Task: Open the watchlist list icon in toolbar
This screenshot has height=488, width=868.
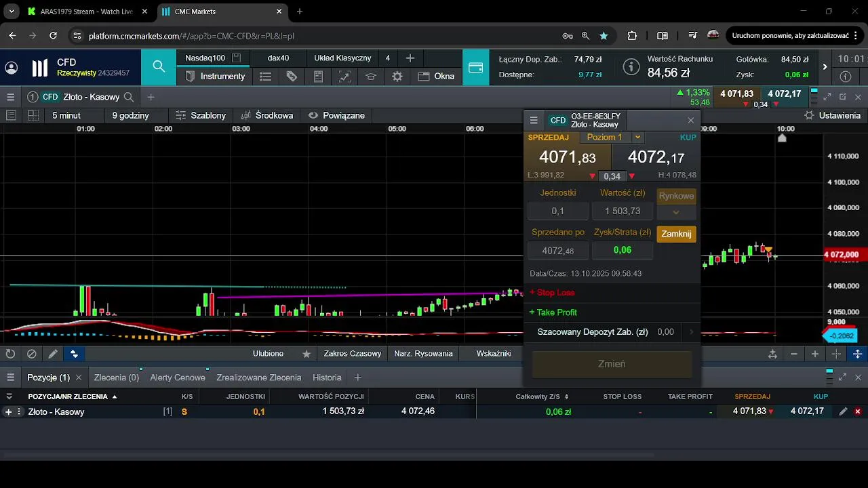Action: [266, 77]
